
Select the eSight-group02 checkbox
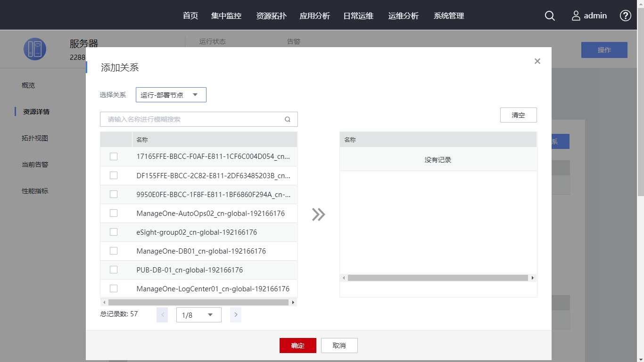(x=114, y=232)
